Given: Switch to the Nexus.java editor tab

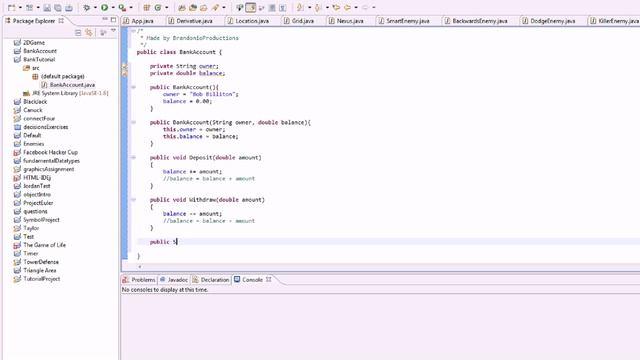Looking at the screenshot, I should pos(346,21).
